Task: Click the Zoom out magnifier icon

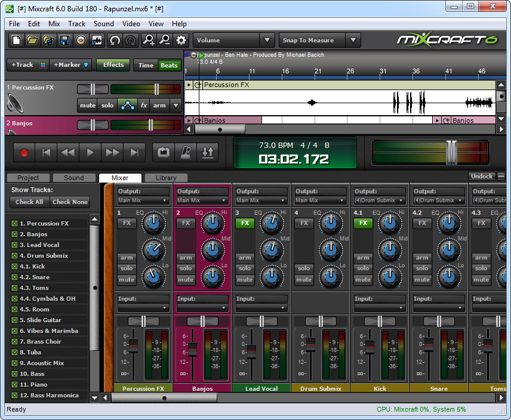Action: [165, 41]
